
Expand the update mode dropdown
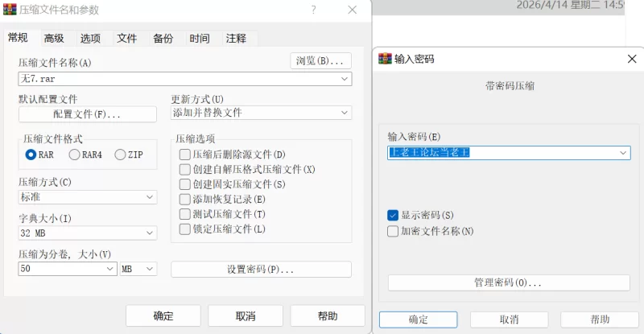click(x=345, y=113)
